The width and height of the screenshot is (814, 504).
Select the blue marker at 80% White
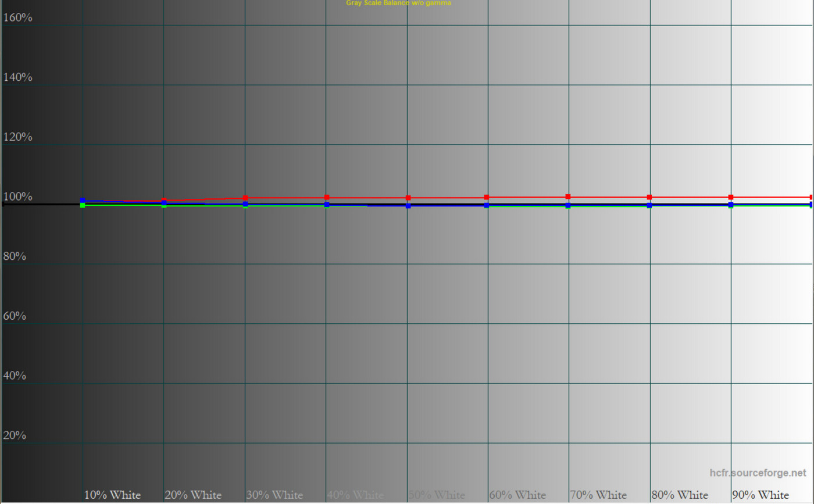pos(649,205)
